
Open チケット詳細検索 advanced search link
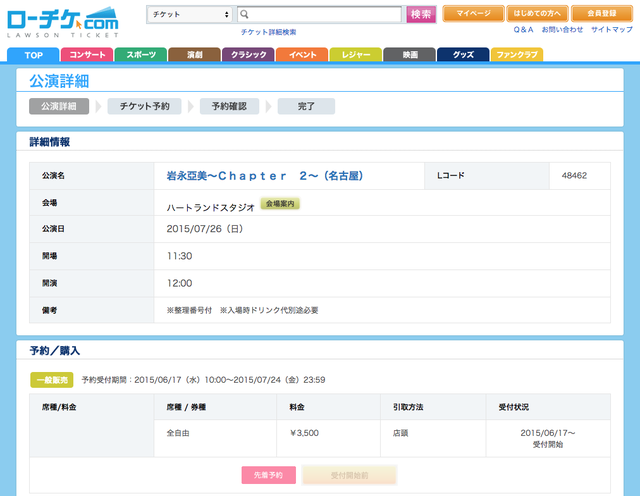point(268,32)
